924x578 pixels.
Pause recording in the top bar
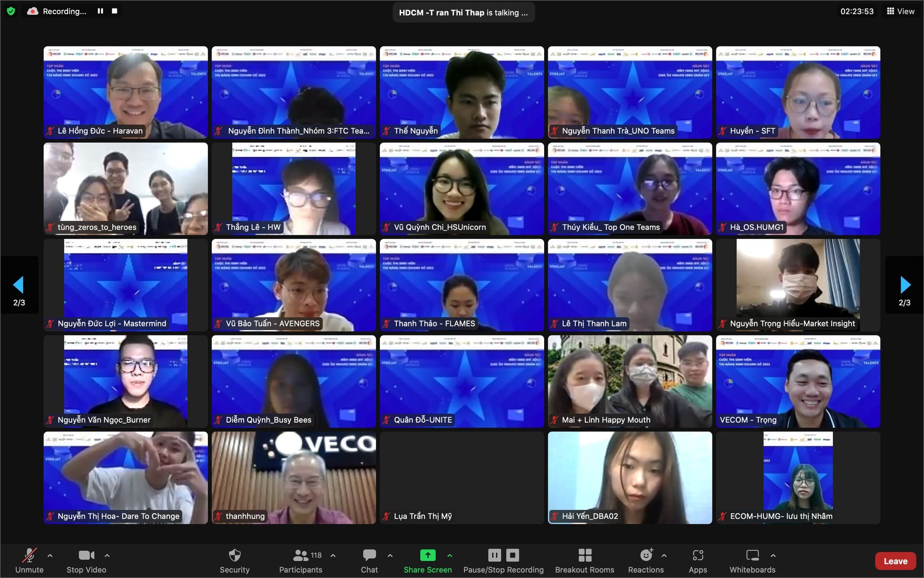(x=100, y=11)
